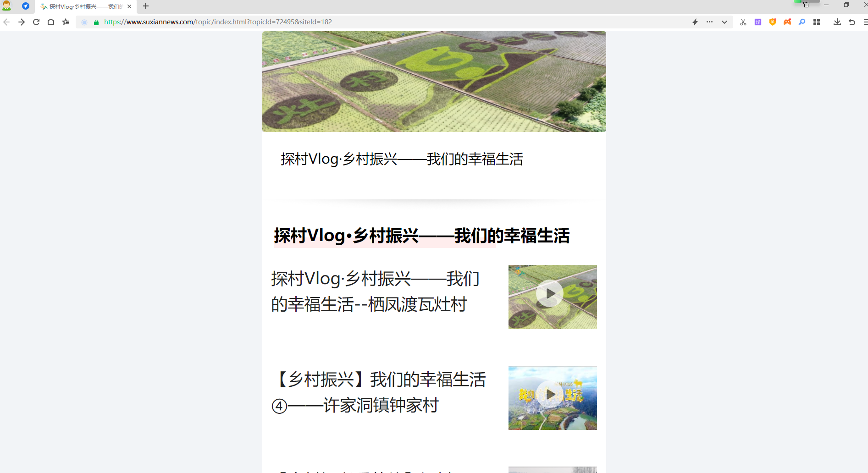The image size is (868, 473).
Task: Open the downloads panel
Action: point(837,22)
